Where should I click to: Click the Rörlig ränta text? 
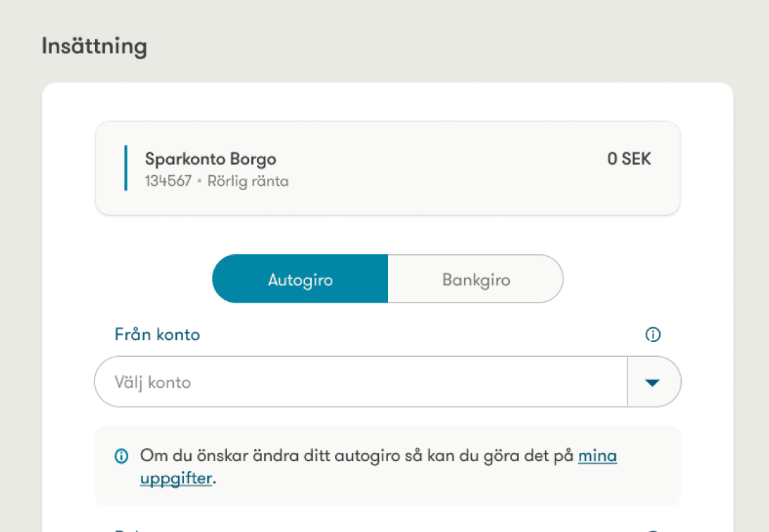(x=248, y=182)
